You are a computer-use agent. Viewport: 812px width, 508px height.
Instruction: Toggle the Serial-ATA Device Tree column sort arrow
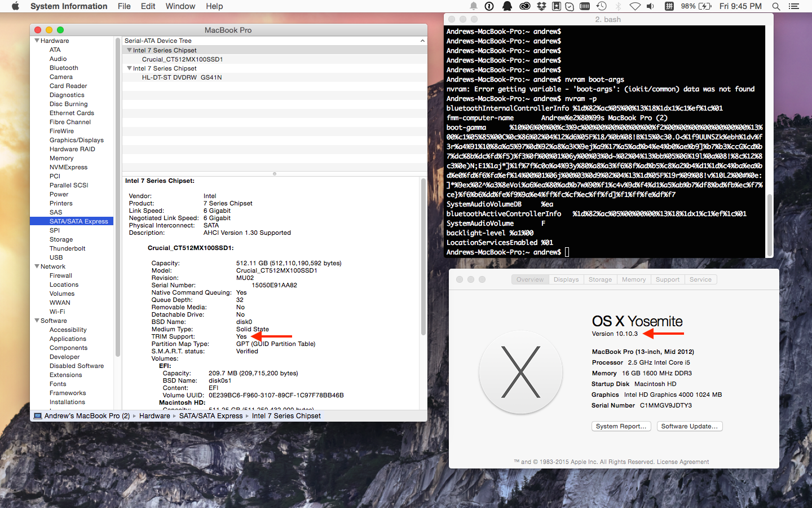[422, 41]
